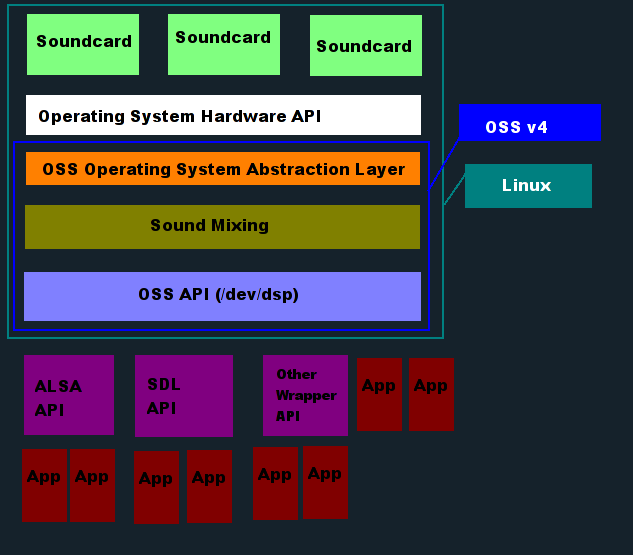The width and height of the screenshot is (633, 555).
Task: Select the right App box below ALSA API
Action: click(x=92, y=485)
